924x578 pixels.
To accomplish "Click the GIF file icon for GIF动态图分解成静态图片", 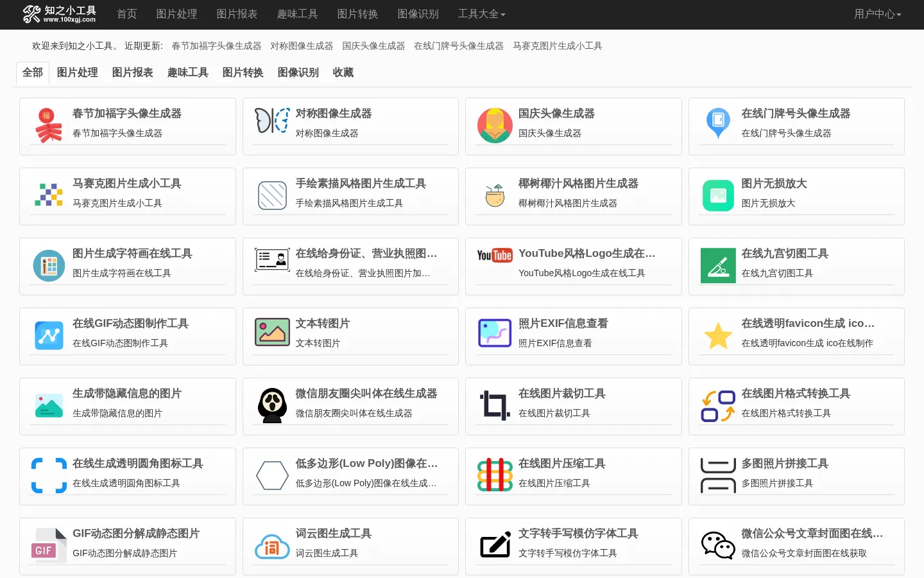I will 49,545.
